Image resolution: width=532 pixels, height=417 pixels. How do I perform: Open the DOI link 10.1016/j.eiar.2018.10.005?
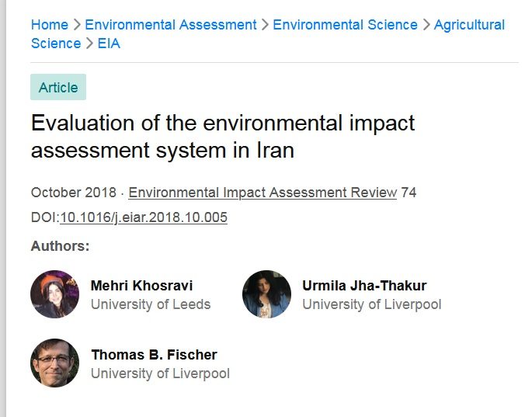coord(144,217)
